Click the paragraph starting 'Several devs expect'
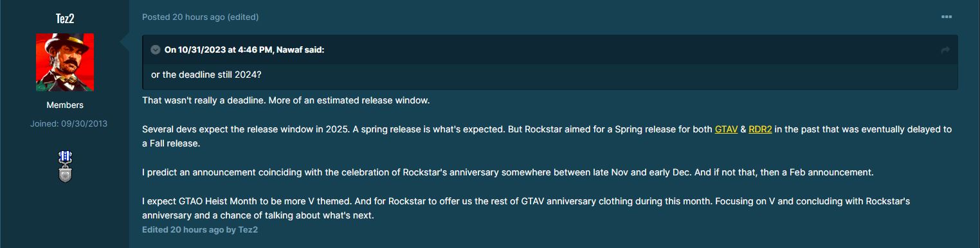The height and width of the screenshot is (248, 980). pyautogui.click(x=547, y=136)
